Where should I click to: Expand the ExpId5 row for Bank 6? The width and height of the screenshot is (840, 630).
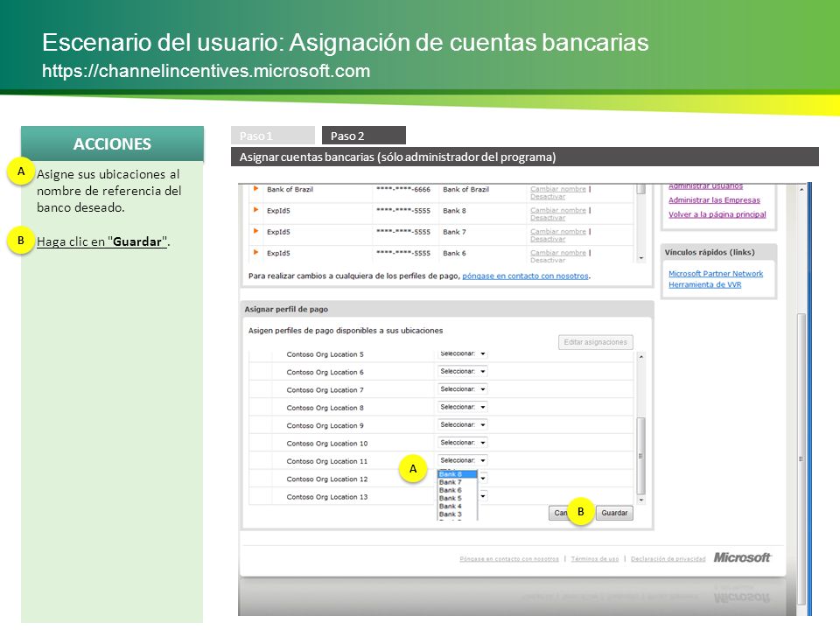tap(256, 252)
